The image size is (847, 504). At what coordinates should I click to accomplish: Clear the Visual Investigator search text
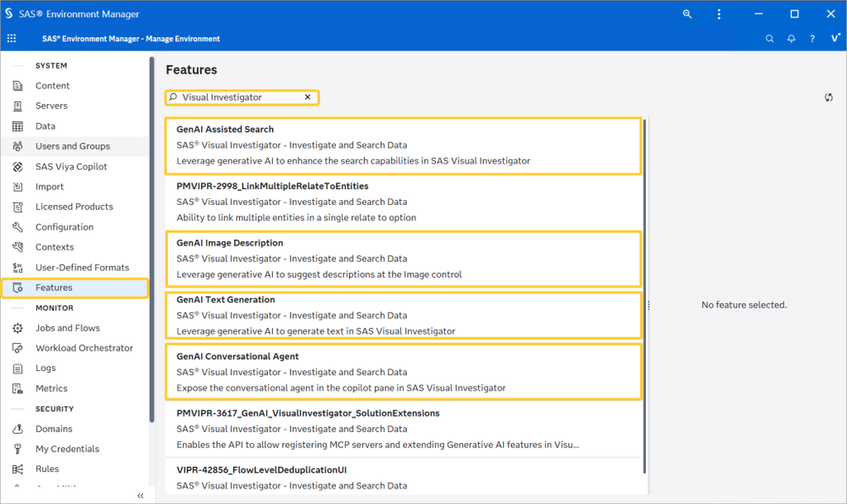click(308, 97)
